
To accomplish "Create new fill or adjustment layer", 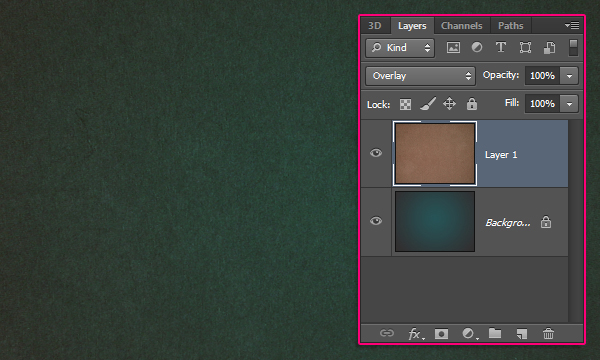I will tap(470, 334).
